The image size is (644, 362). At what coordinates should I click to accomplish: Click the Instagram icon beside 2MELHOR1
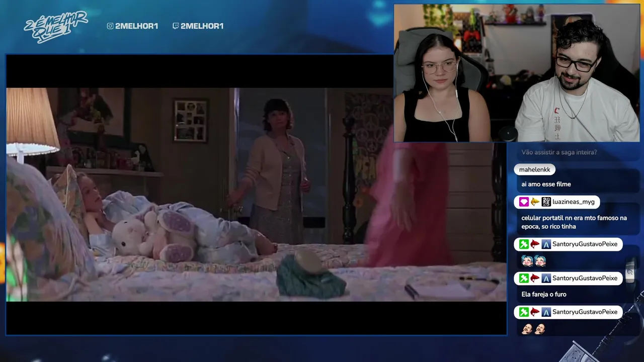point(110,26)
